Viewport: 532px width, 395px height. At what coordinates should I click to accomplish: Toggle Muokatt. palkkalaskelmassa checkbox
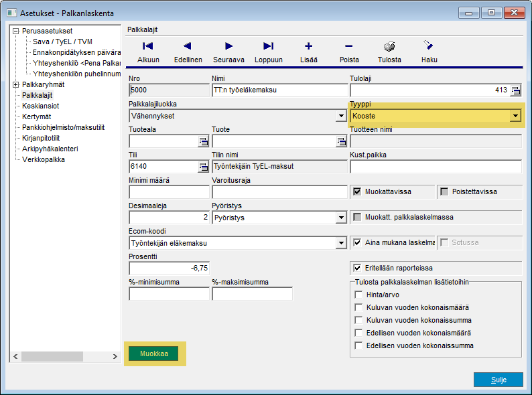357,217
